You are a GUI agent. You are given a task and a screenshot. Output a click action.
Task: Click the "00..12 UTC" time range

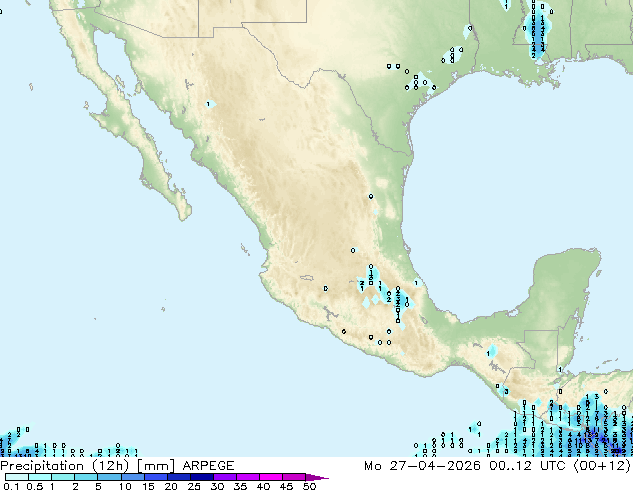point(527,466)
